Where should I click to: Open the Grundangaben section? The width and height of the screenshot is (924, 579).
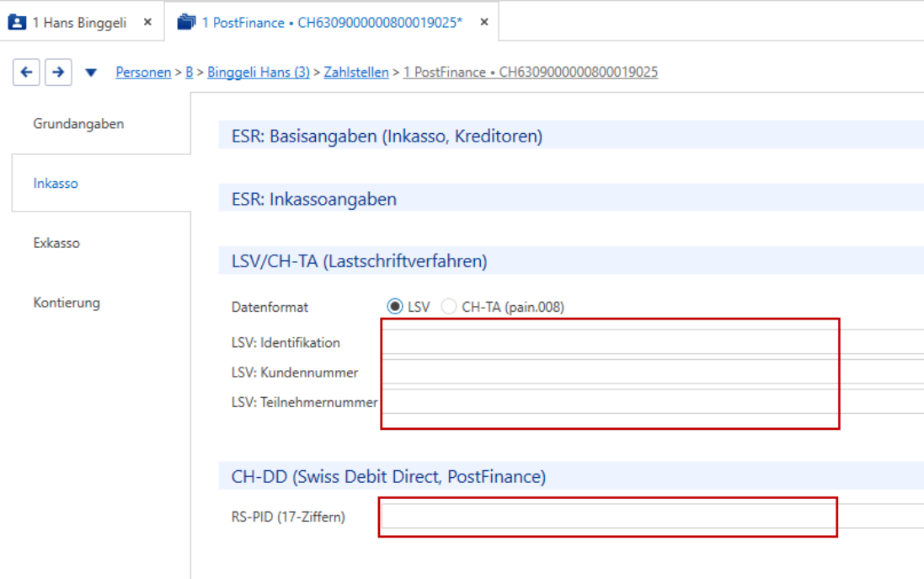pos(78,124)
